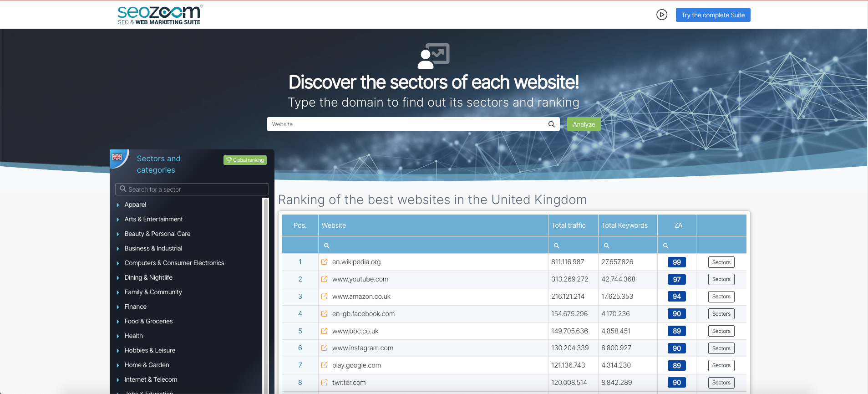Click Website column filter search icon
The height and width of the screenshot is (394, 868).
pos(326,246)
